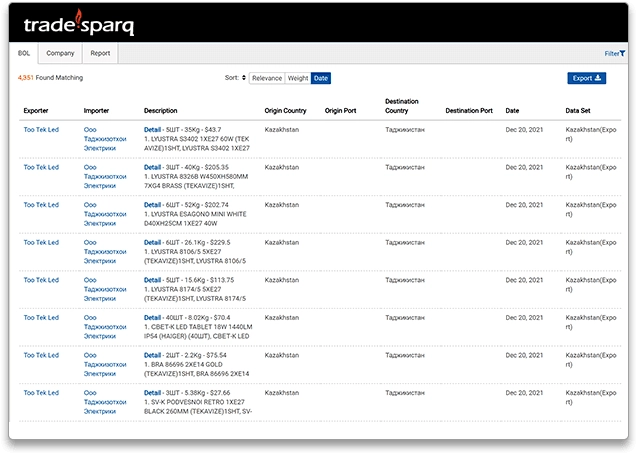The width and height of the screenshot is (638, 463).
Task: Open Detail link for 6ШТ 52Kg $202.74 row
Action: pos(153,205)
